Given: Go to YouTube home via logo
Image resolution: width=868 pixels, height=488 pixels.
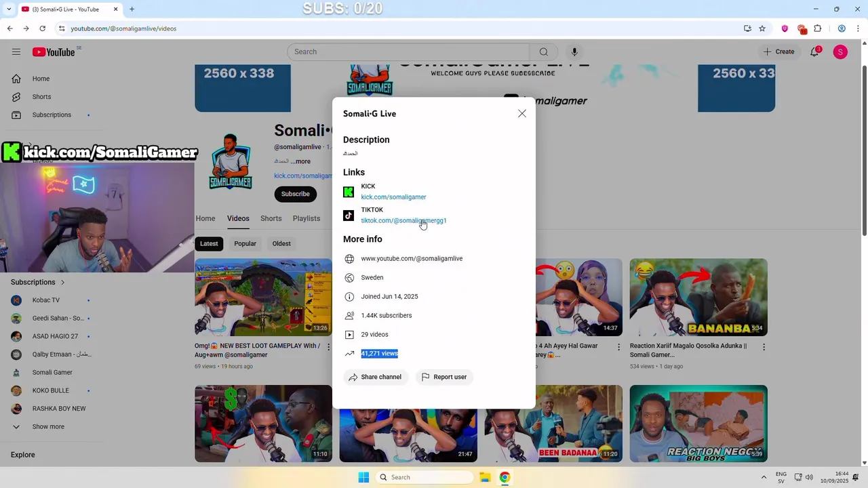Looking at the screenshot, I should click(x=54, y=52).
